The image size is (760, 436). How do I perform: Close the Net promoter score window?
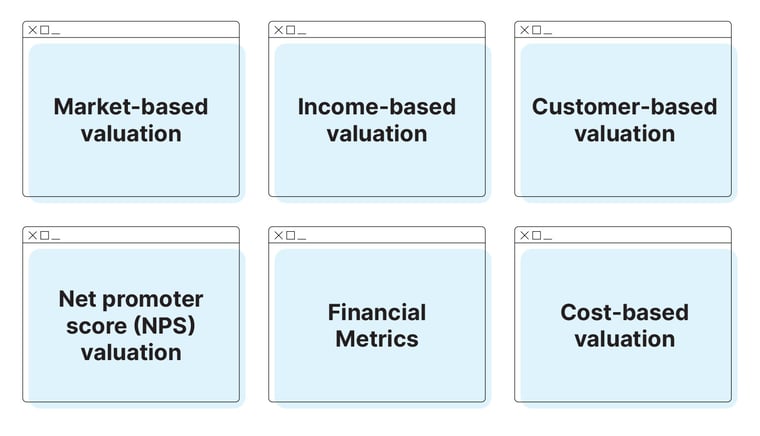32,235
